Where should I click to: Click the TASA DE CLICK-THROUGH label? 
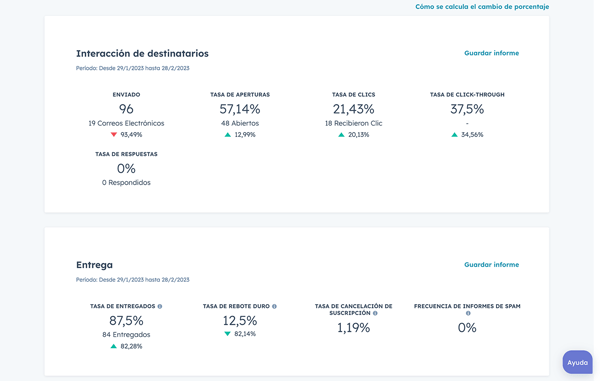(467, 94)
